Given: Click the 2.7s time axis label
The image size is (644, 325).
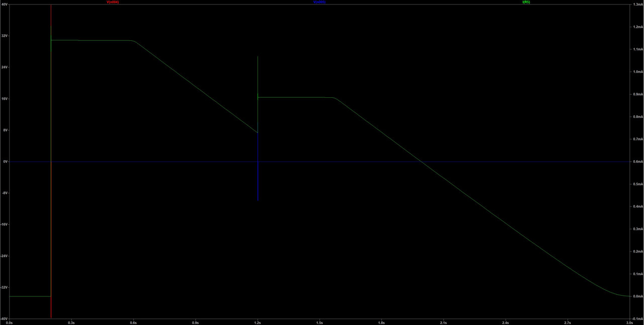Looking at the screenshot, I should tap(568, 322).
